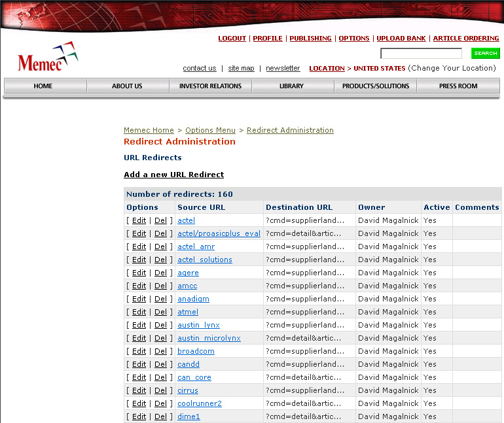Delete the austin_lynx redirect

click(160, 325)
